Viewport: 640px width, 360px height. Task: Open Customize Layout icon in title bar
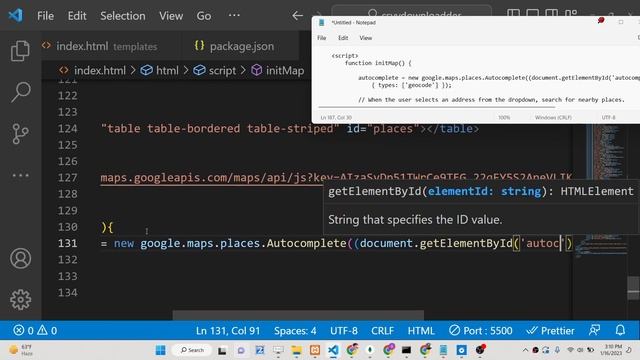[x=571, y=13]
